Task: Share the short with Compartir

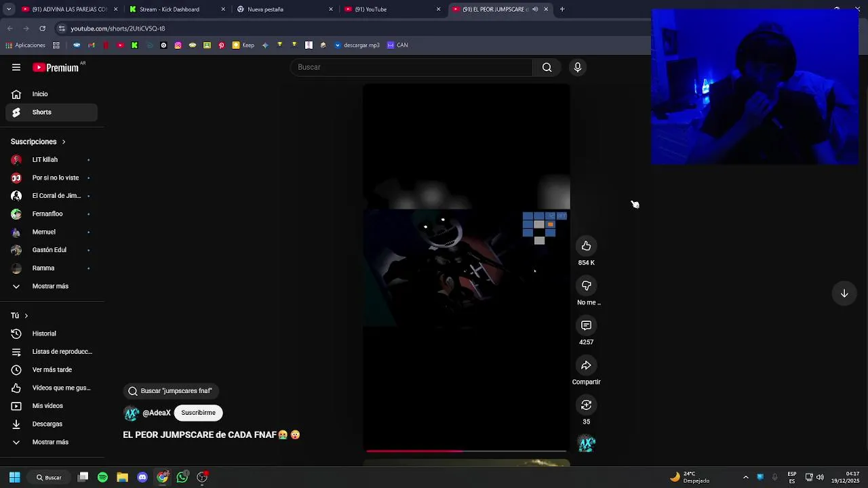Action: coord(587,365)
